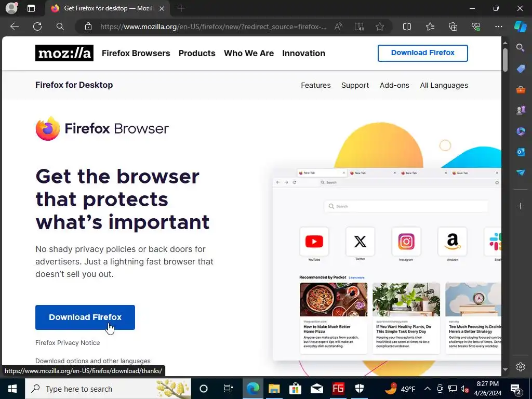Open the Add-ons link
Viewport: 532px width, 399px height.
pyautogui.click(x=394, y=85)
